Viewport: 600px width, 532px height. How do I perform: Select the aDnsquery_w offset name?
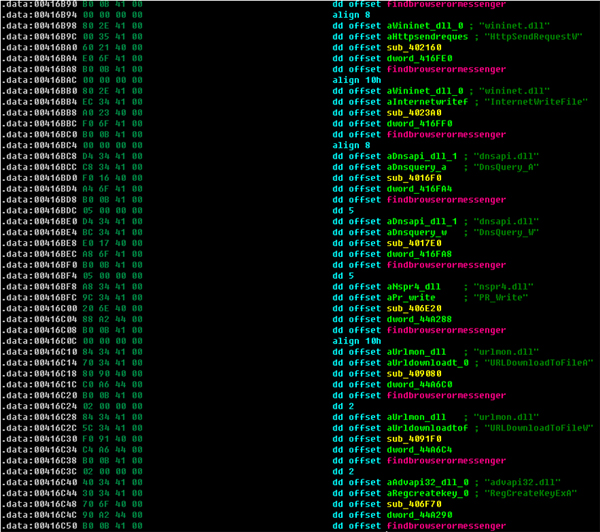417,232
